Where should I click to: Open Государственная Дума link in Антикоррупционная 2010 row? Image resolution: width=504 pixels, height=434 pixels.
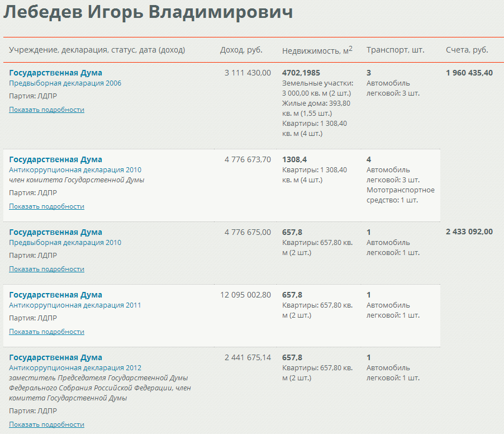55,159
